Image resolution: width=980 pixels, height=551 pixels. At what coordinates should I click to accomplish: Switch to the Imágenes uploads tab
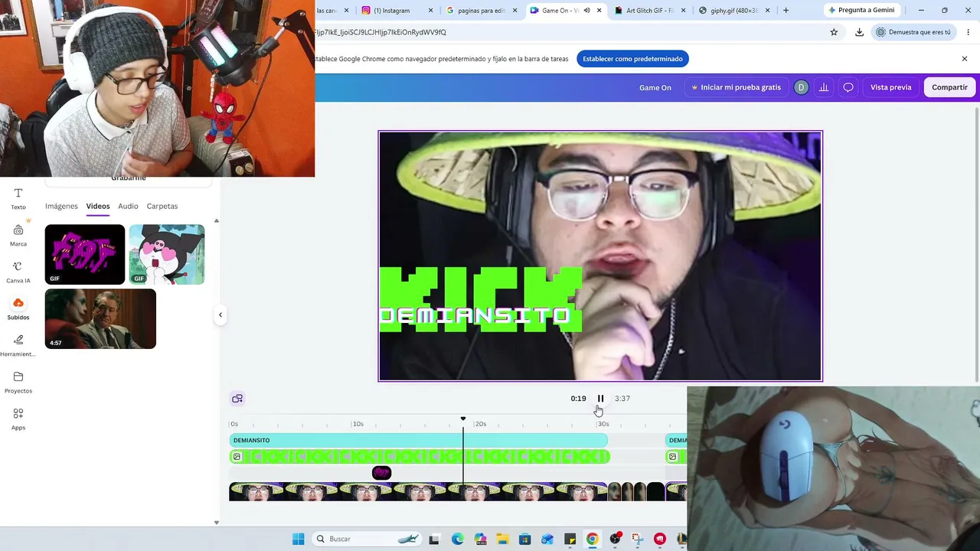(61, 206)
